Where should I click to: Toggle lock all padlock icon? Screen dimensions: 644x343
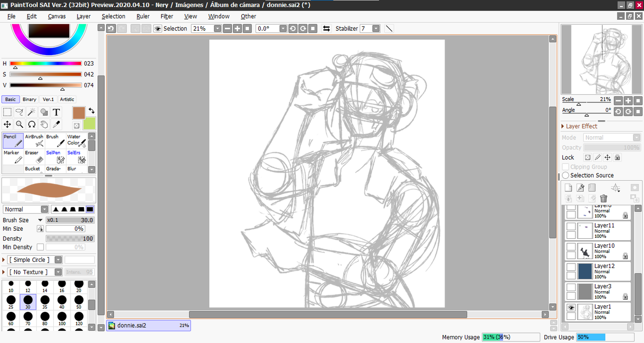(617, 158)
